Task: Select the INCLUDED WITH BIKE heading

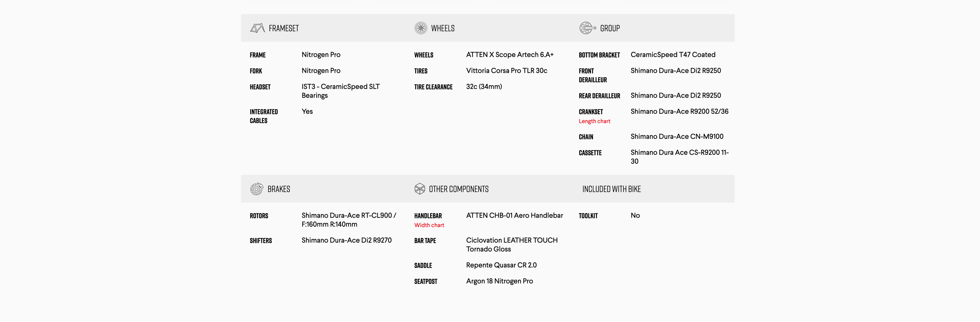Action: [611, 189]
